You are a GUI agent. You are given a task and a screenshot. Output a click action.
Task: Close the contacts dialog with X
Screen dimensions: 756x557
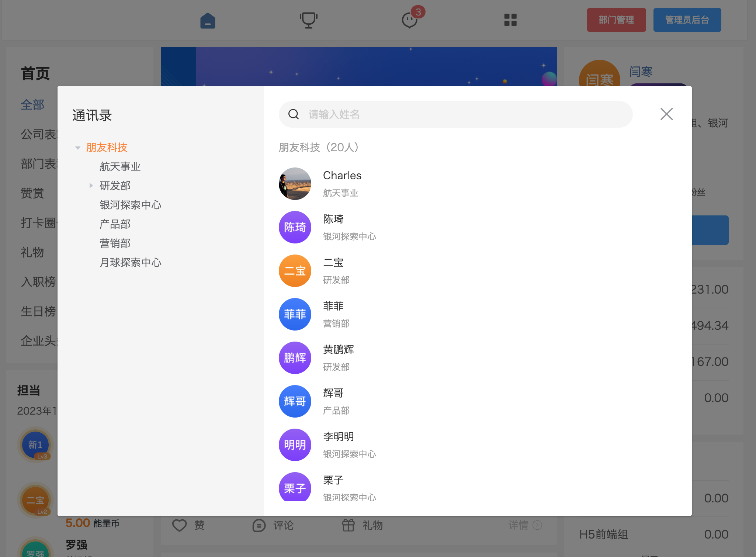coord(666,114)
